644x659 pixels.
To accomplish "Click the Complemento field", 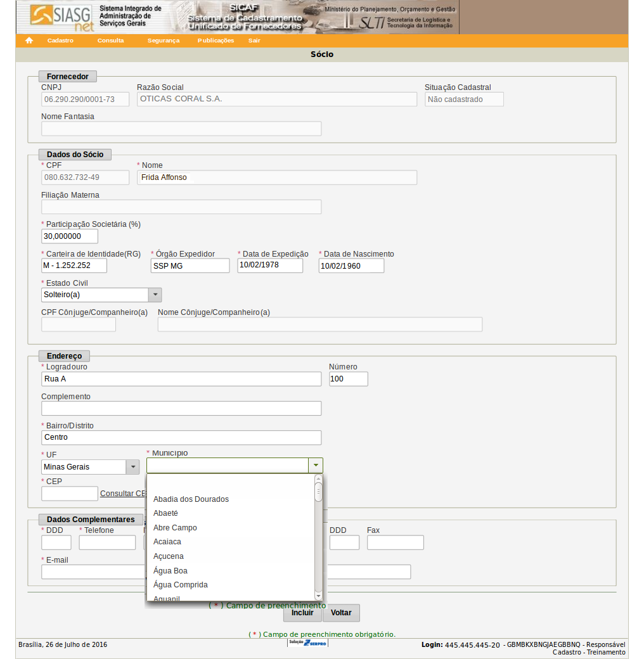I will pyautogui.click(x=181, y=409).
